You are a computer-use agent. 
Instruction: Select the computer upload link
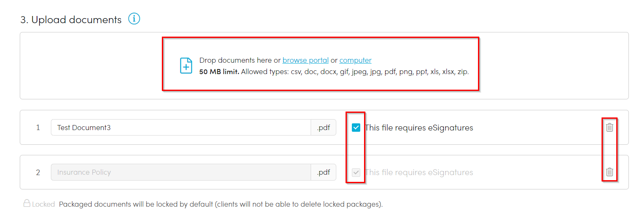355,60
